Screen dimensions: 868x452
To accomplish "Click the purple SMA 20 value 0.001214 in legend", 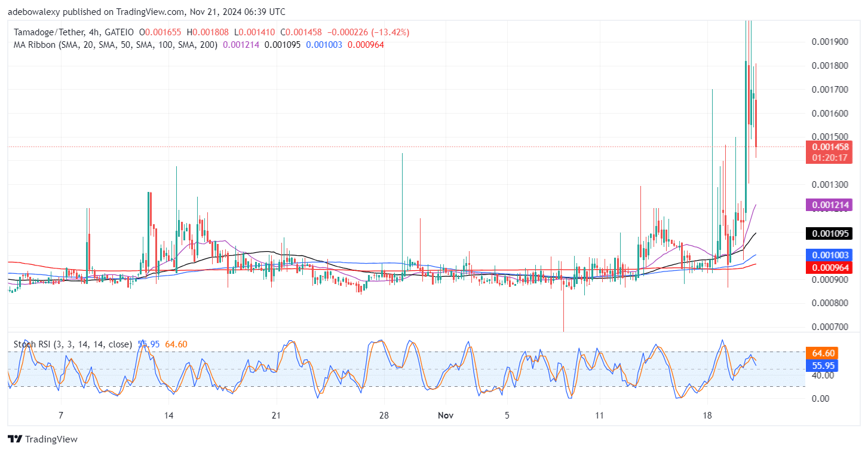I will point(241,45).
